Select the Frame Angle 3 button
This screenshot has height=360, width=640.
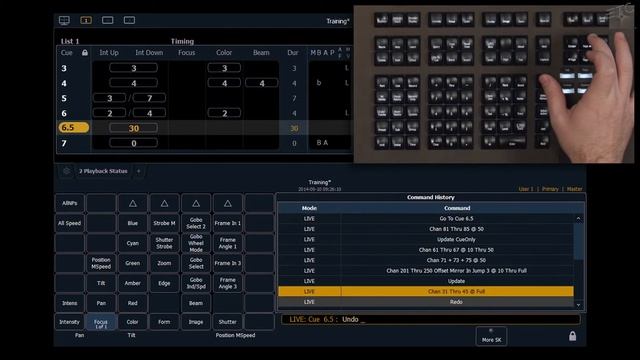coord(228,283)
